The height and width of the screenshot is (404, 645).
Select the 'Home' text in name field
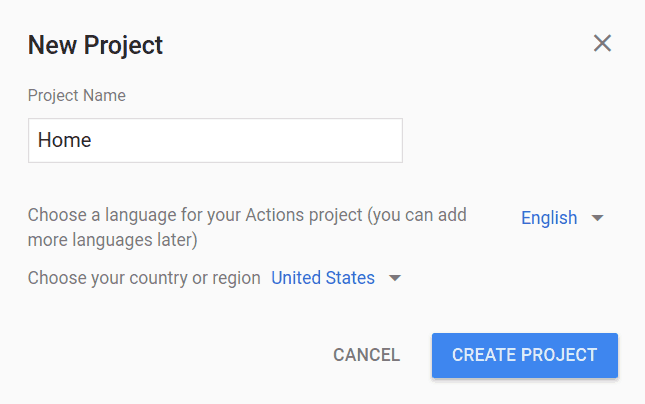point(65,140)
